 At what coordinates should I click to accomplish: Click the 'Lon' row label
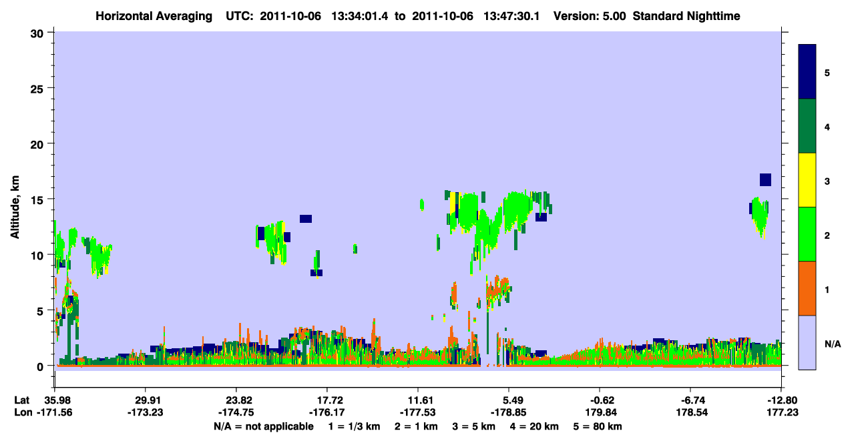tap(22, 413)
